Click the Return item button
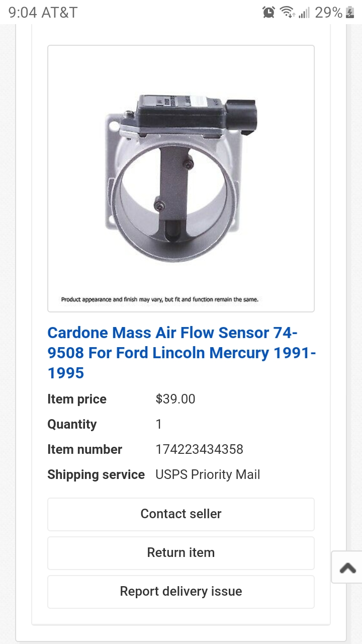This screenshot has width=362, height=644. pos(181,553)
